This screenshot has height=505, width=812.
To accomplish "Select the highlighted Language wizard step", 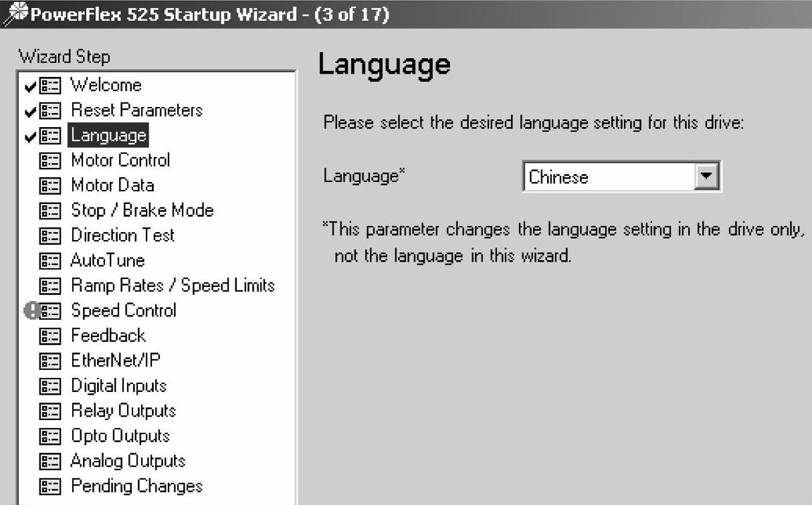I will point(108,135).
